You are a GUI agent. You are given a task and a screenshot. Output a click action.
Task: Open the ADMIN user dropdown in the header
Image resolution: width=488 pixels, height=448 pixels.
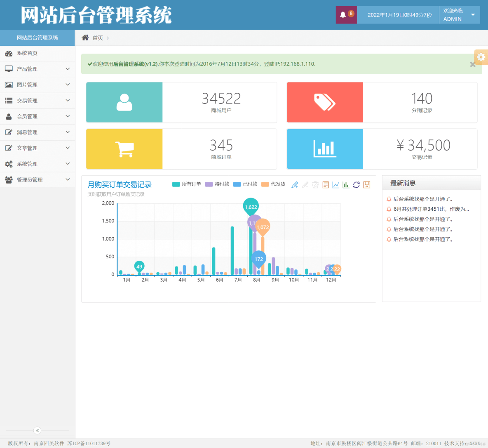click(459, 15)
